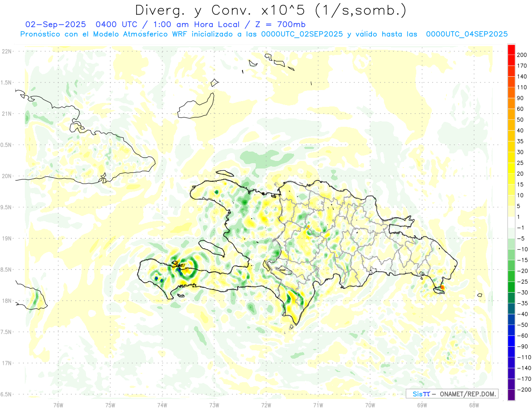Click the "74W" longitude label
Screen dimensions: 532x411
tap(162, 405)
